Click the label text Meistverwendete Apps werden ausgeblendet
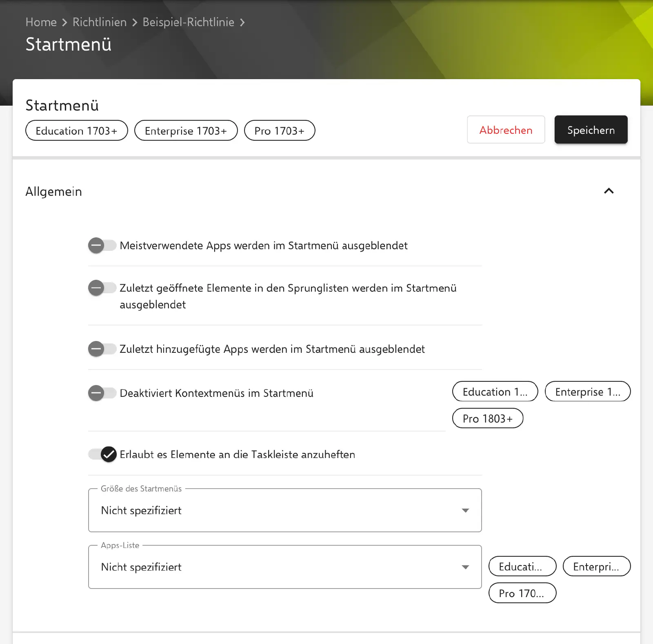The height and width of the screenshot is (644, 653). click(264, 246)
